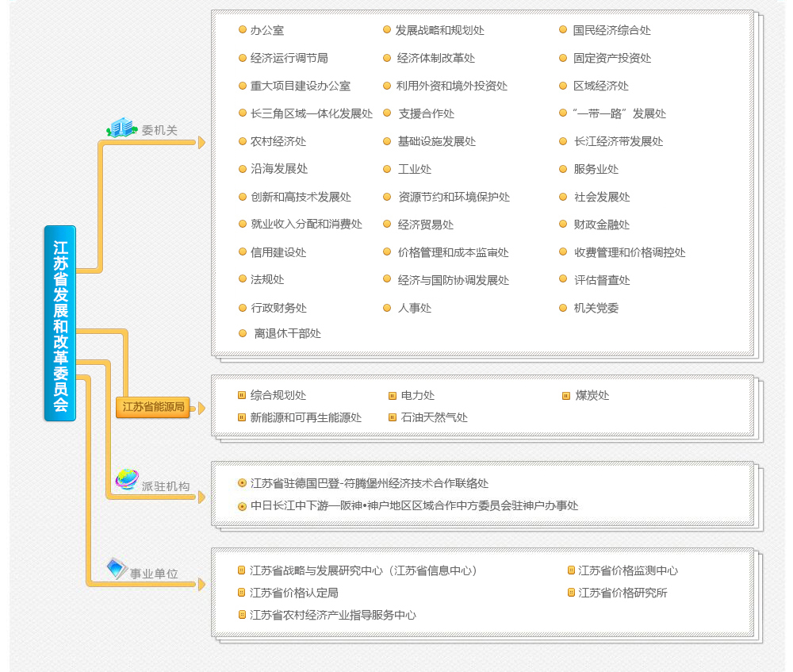Open 江苏省农村经济产业指导服务中心 link
This screenshot has width=793, height=672.
pyautogui.click(x=332, y=615)
